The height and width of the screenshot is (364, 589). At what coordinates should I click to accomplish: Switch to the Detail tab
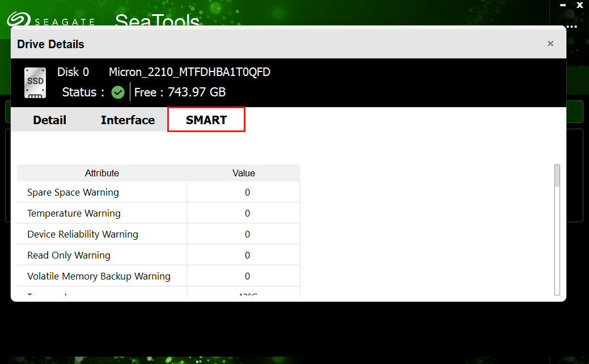tap(49, 120)
